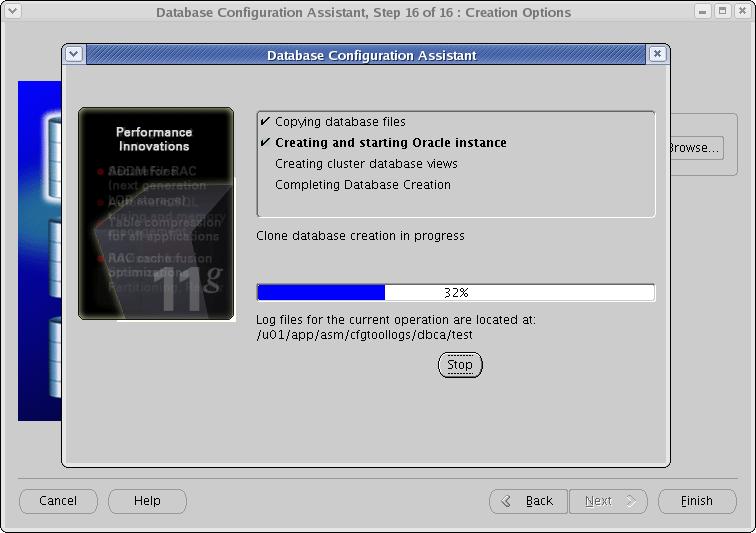Open Help in the wizard window

point(147,501)
